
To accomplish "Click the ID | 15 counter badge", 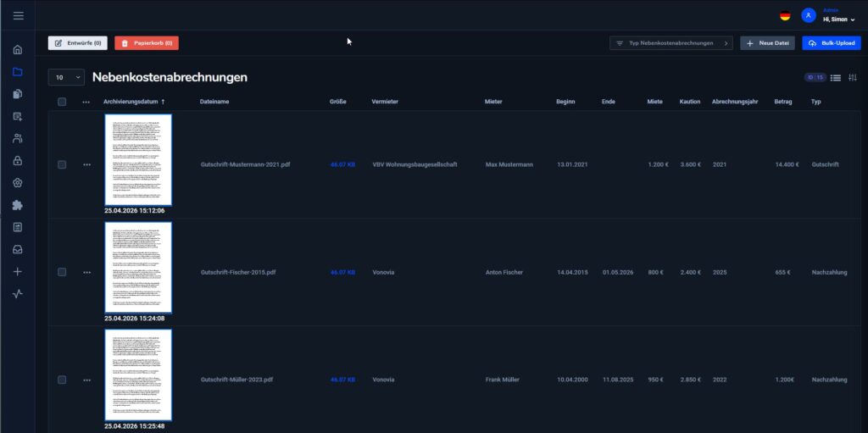I will pos(815,77).
